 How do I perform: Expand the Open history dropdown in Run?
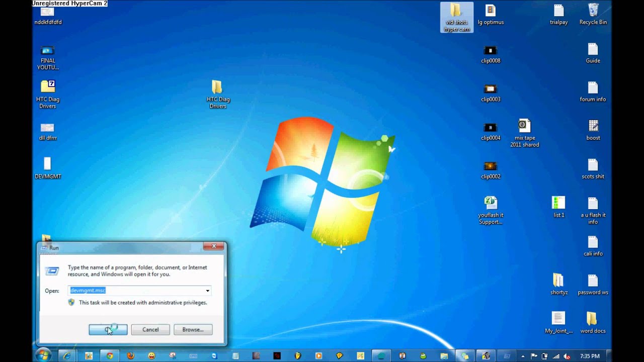pyautogui.click(x=207, y=291)
